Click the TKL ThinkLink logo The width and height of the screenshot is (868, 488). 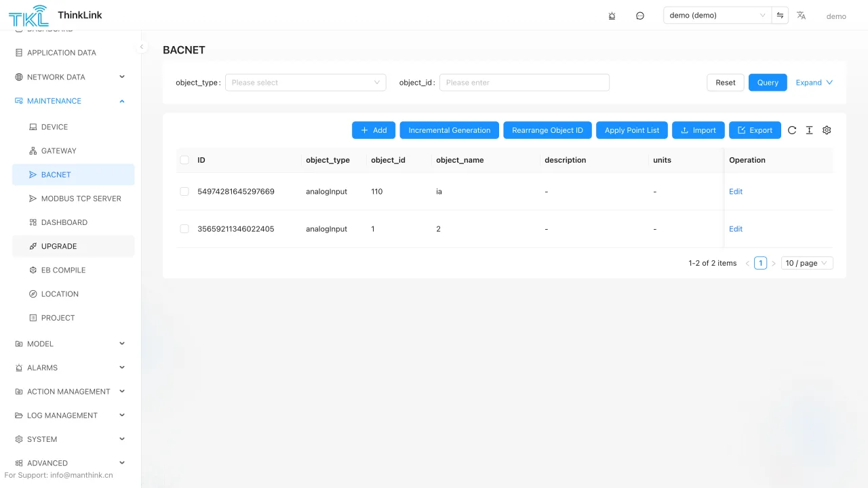(55, 15)
